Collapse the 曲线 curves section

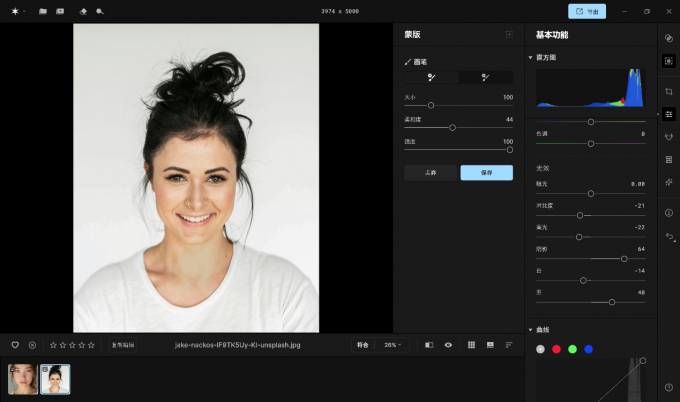(x=531, y=330)
